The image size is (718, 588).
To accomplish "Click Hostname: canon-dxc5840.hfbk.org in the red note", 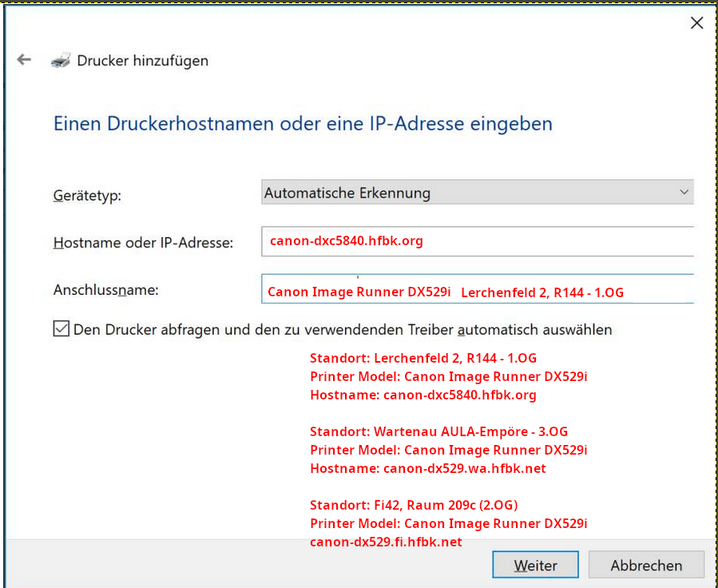I will click(x=423, y=395).
